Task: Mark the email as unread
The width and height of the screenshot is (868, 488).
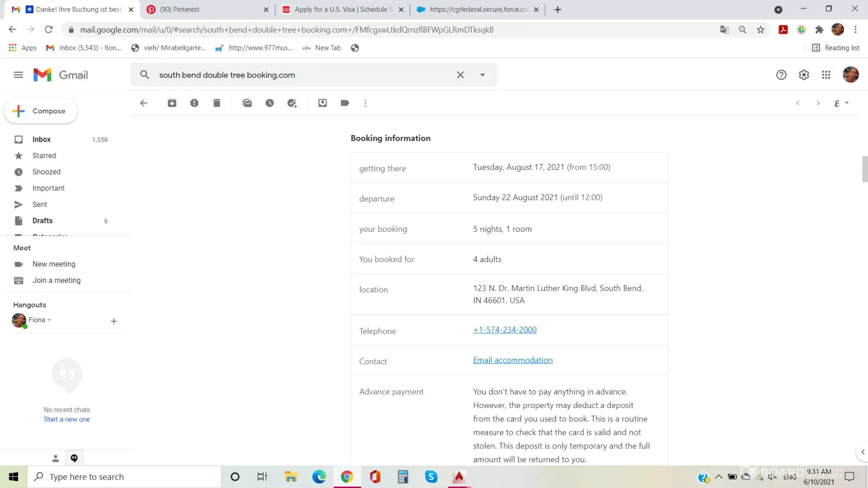Action: (x=247, y=103)
